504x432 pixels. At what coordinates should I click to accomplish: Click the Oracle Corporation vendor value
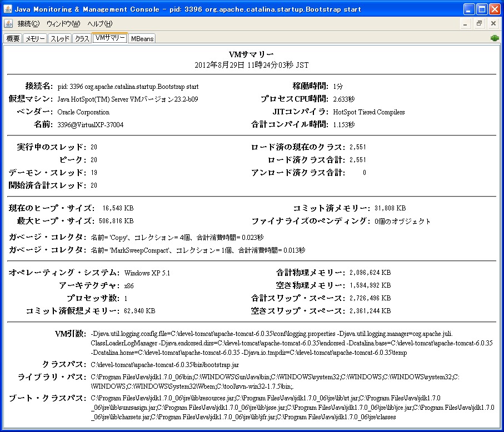(x=83, y=112)
